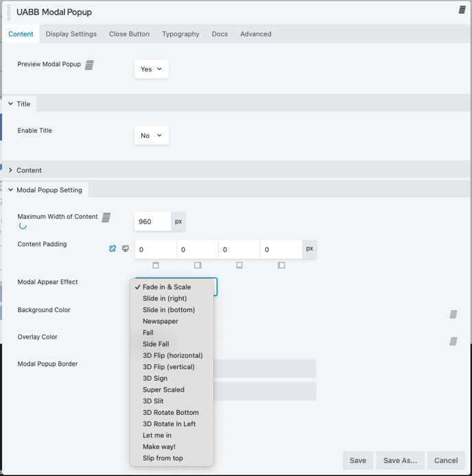Switch to the Display Settings tab
Image resolution: width=472 pixels, height=476 pixels.
(x=71, y=34)
